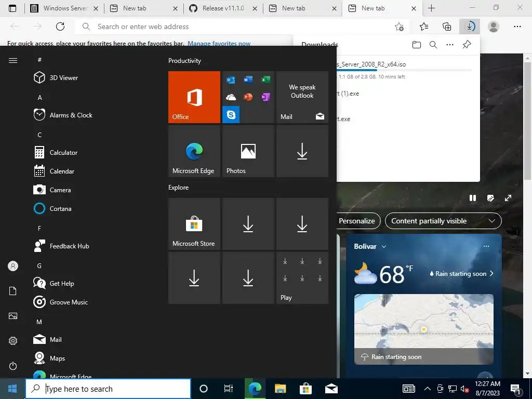532x399 pixels.
Task: Open Pictures from Start sidebar
Action: [13, 316]
